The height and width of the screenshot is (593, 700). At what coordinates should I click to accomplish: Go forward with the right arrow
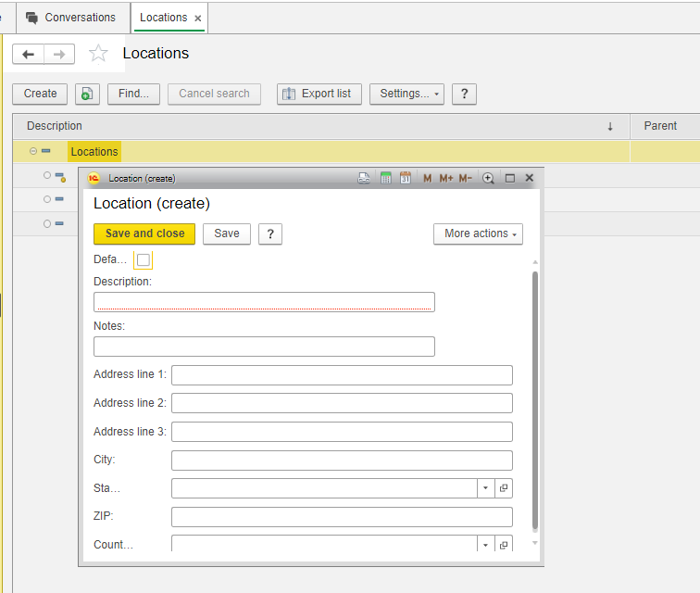tap(59, 55)
